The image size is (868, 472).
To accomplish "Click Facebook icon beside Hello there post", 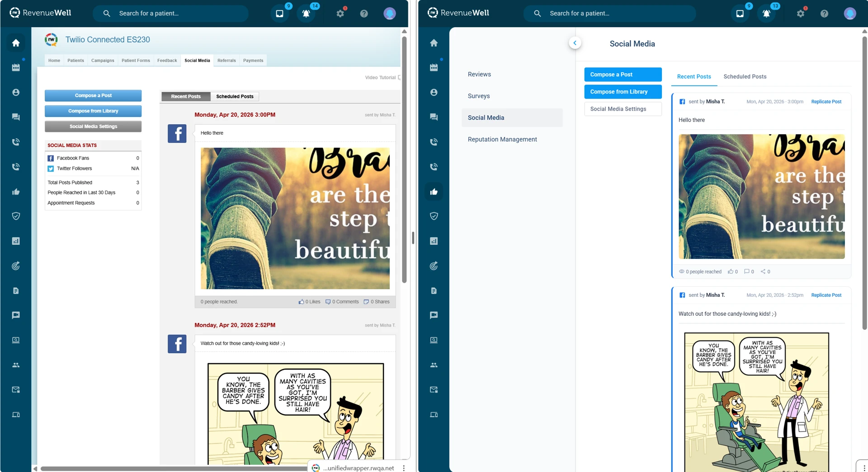I will pos(177,134).
